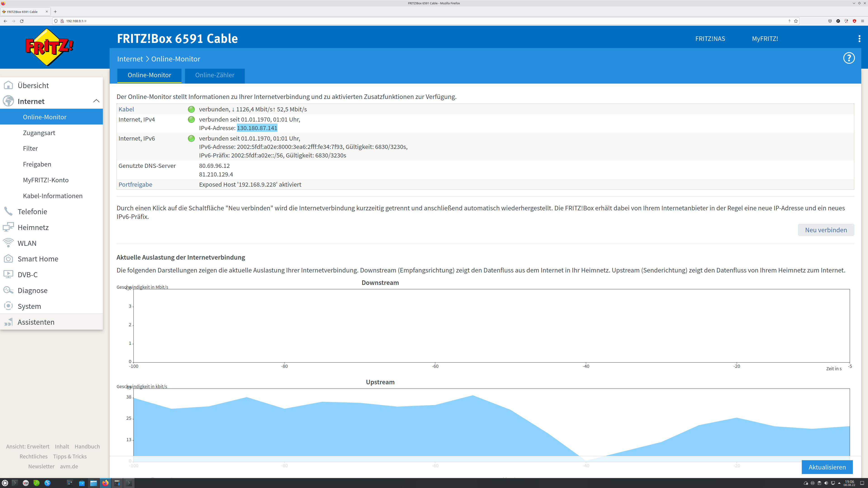Visit avm.de footer link
868x488 pixels.
(69, 467)
